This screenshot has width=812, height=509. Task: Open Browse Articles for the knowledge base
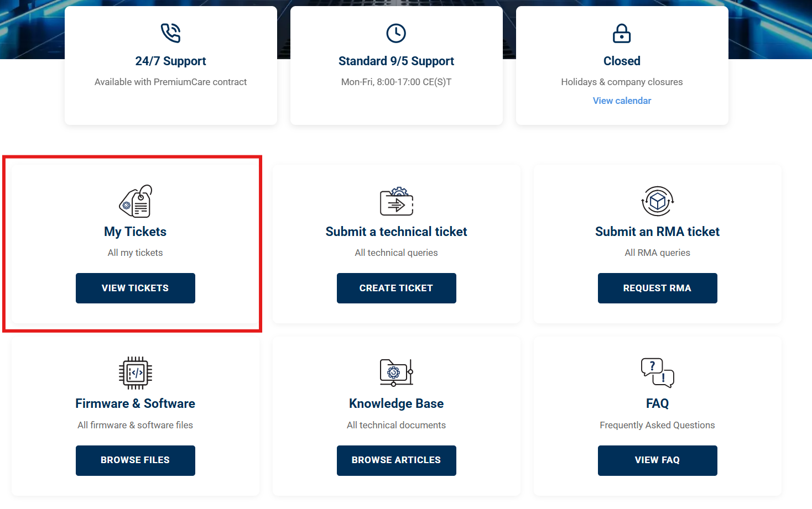(396, 460)
